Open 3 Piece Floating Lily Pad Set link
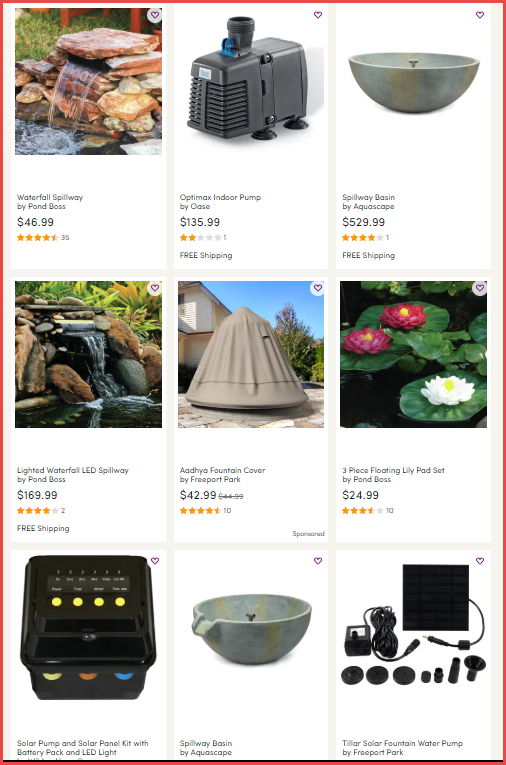This screenshot has width=506, height=765. click(x=393, y=470)
